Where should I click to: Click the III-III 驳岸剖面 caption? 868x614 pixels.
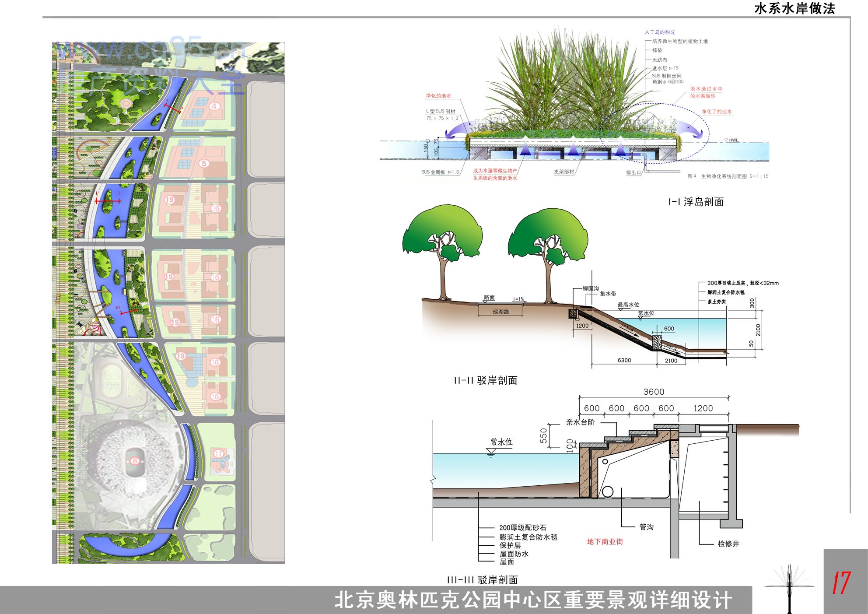pos(482,580)
